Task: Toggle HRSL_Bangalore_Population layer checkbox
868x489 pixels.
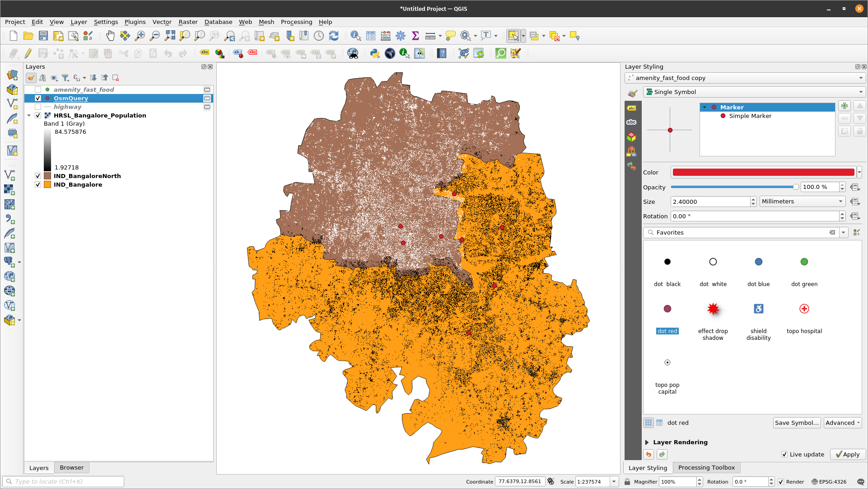Action: [x=38, y=115]
